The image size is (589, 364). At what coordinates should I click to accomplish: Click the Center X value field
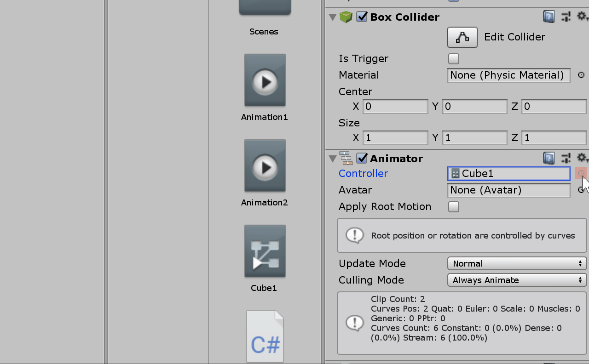coord(395,107)
